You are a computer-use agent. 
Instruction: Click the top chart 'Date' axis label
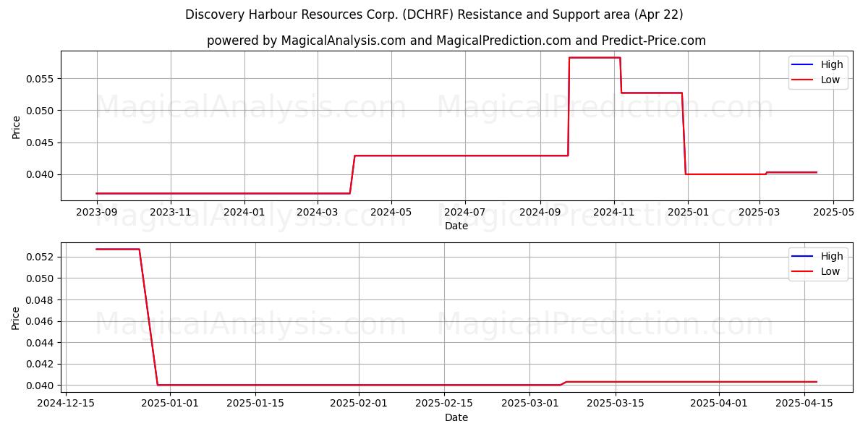[456, 226]
